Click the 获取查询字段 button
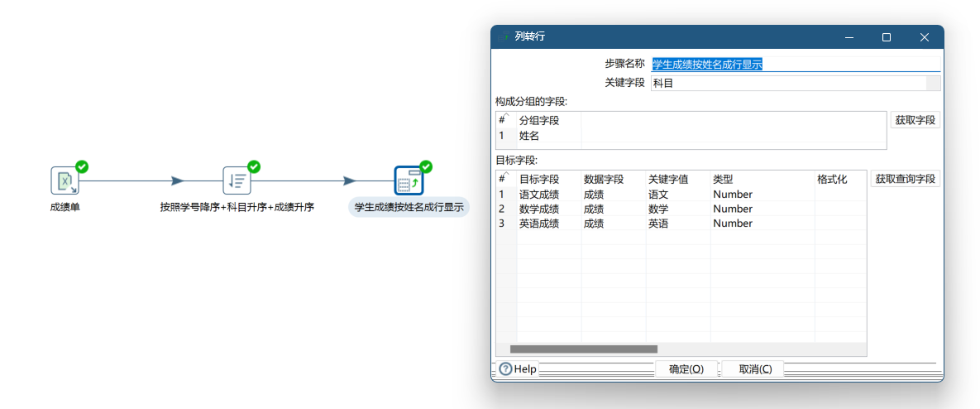The width and height of the screenshot is (980, 409). [905, 179]
